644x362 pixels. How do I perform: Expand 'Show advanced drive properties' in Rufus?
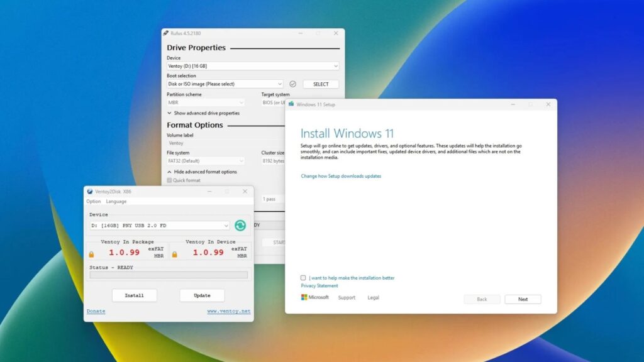[203, 113]
